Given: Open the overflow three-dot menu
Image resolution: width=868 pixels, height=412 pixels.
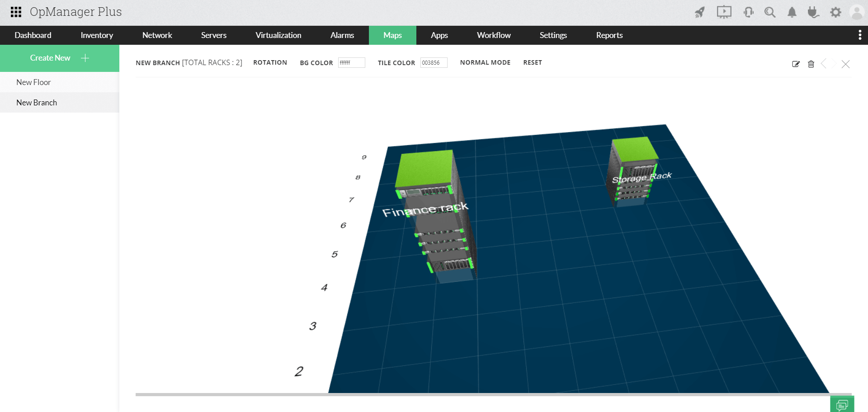Looking at the screenshot, I should point(860,35).
